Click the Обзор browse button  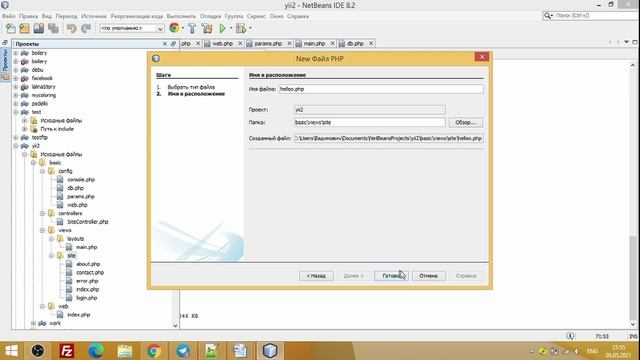(x=465, y=122)
